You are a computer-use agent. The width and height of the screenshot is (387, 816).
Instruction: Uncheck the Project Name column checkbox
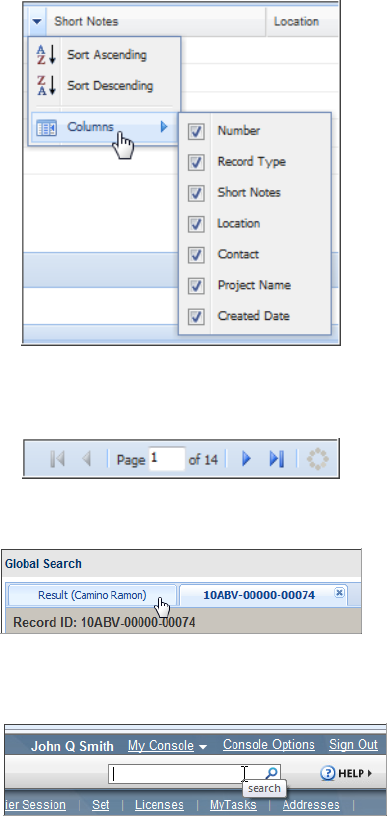196,286
